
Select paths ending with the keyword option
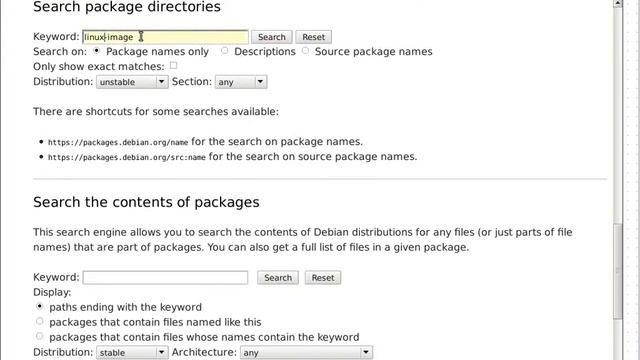[40, 306]
